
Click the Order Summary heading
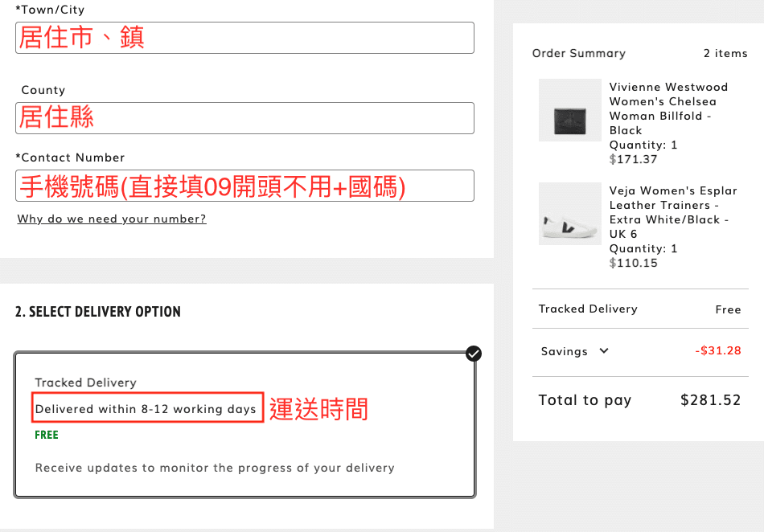pos(578,53)
